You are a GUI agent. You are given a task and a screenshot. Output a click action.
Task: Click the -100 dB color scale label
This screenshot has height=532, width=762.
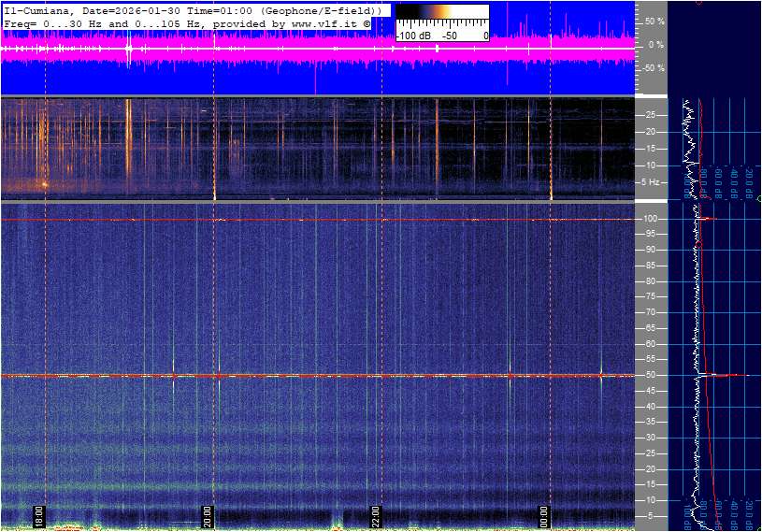point(412,36)
